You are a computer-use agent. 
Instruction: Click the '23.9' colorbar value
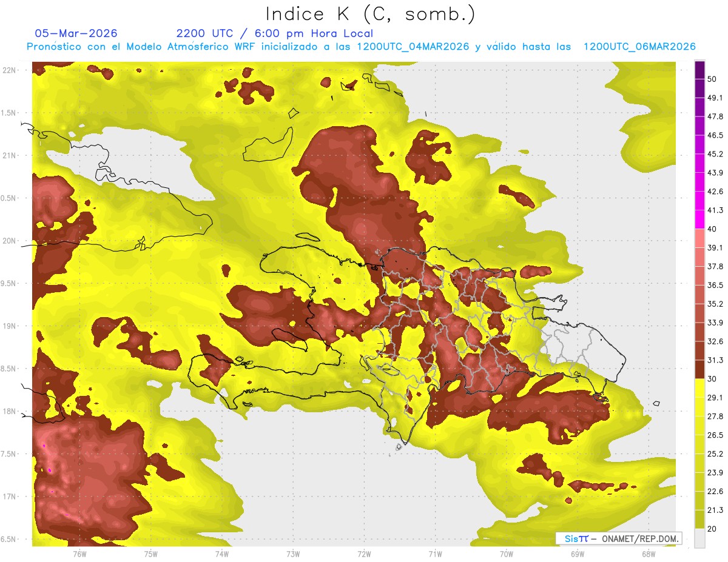click(x=715, y=473)
